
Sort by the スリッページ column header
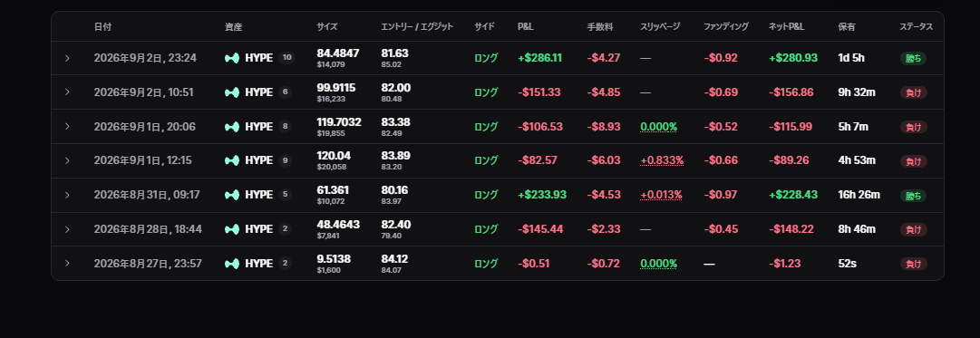tap(660, 27)
